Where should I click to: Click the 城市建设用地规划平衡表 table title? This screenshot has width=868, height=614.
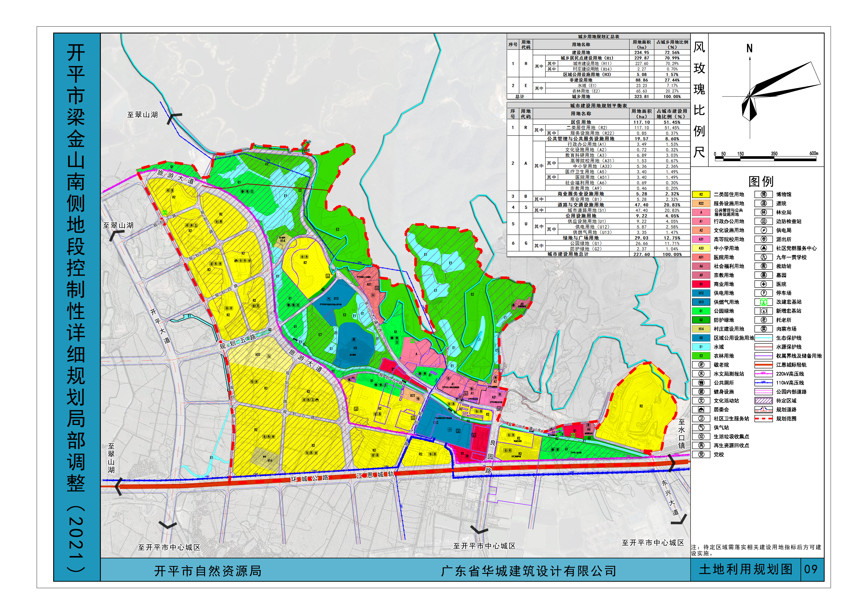598,105
